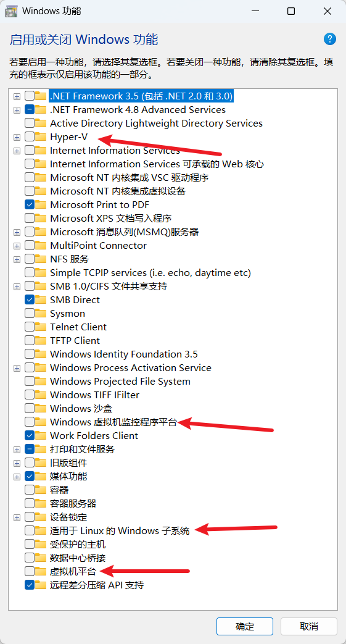Viewport: 346px width, 644px height.
Task: Expand the 设备锁定 node
Action: tap(17, 517)
